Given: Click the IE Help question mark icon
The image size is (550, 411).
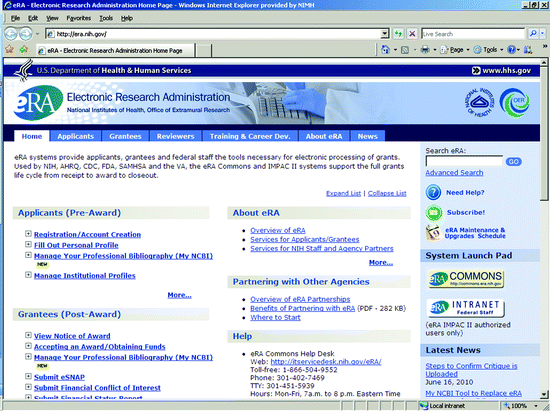Looking at the screenshot, I should point(511,50).
